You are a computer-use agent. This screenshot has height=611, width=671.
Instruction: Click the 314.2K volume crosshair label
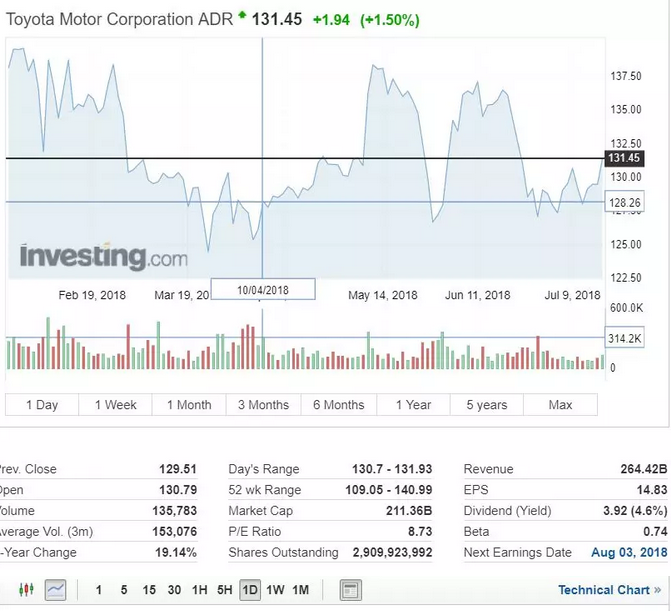(624, 338)
